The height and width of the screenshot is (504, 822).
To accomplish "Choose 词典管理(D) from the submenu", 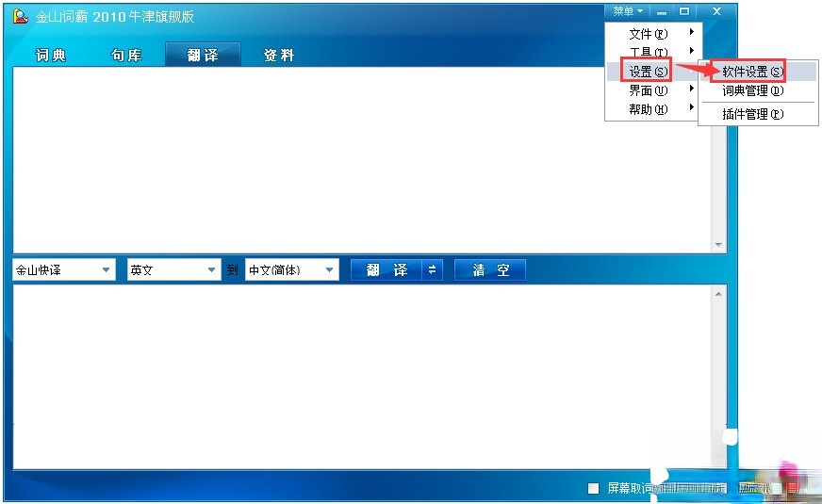I will click(x=758, y=90).
